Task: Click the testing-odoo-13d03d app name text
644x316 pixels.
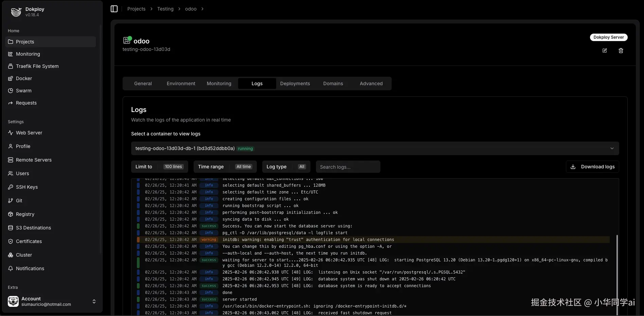Action: tap(146, 49)
